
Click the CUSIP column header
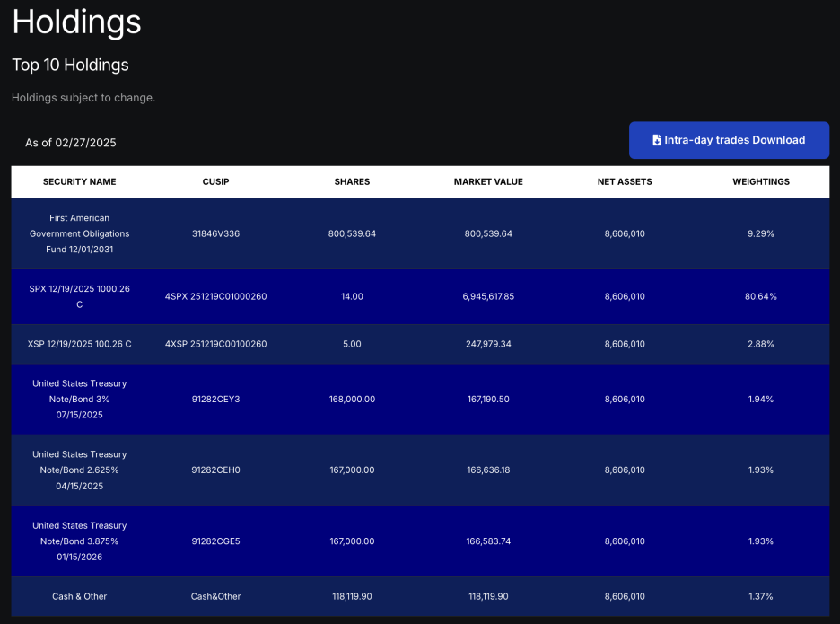[216, 181]
